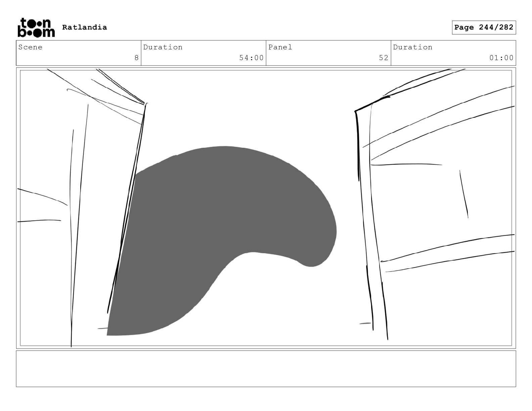Viewport: 532px width, 411px height.
Task: Click scene duration value 54:00
Action: [x=251, y=58]
